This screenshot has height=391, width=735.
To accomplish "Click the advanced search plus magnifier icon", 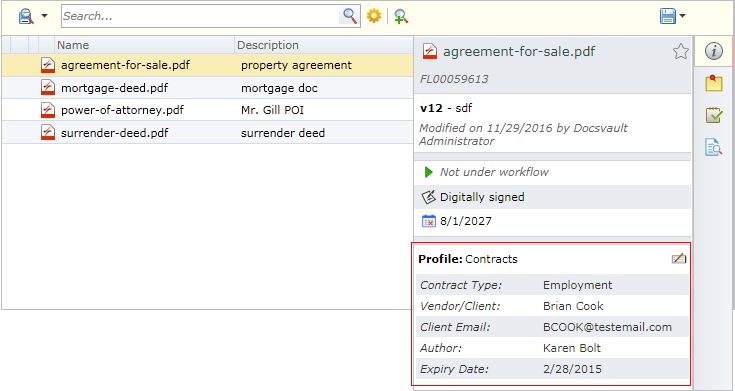I will click(x=401, y=16).
